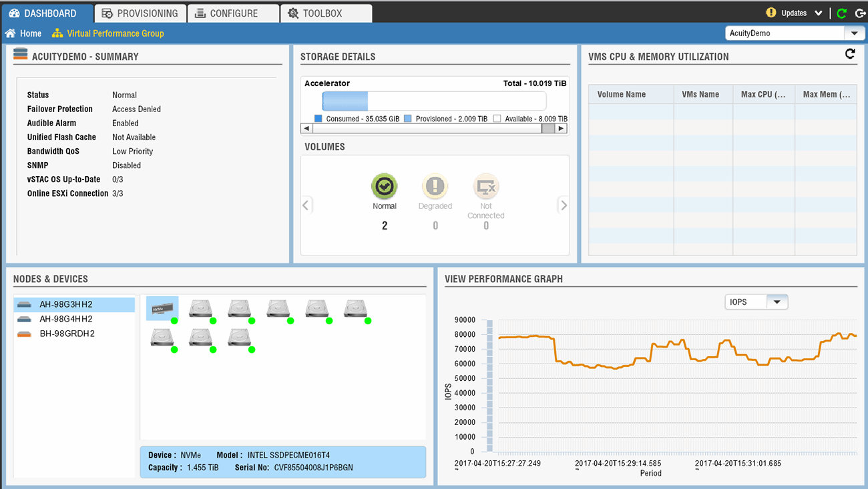Viewport: 868px width, 489px height.
Task: Select the NVMe device icon
Action: [162, 308]
